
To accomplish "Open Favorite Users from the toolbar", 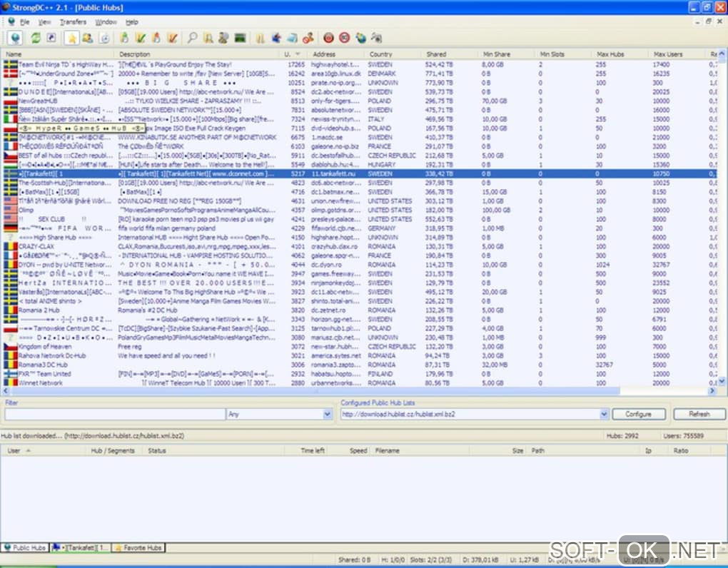I will (88, 38).
